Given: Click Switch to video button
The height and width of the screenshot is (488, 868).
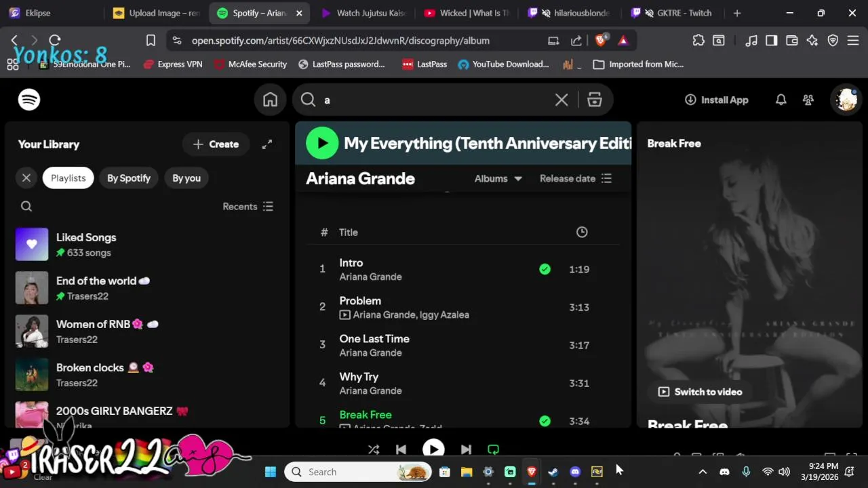Looking at the screenshot, I should point(700,392).
